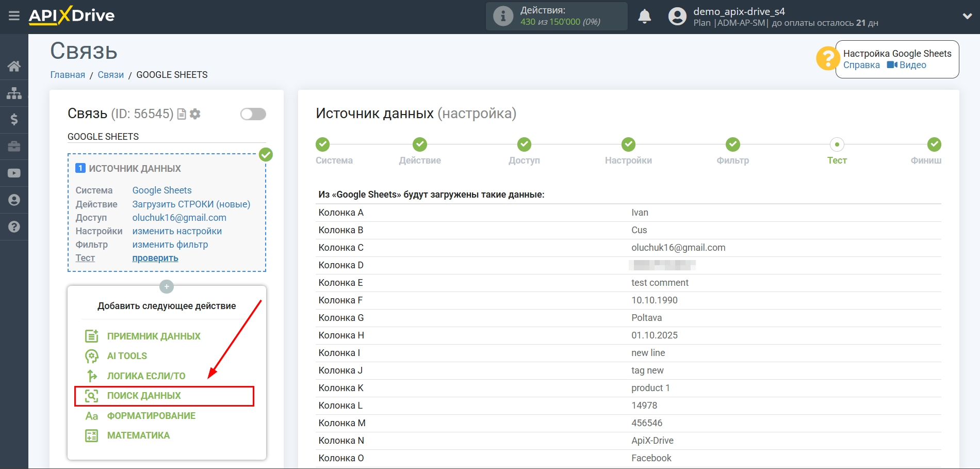The image size is (980, 469).
Task: Choose Математика action
Action: [137, 435]
